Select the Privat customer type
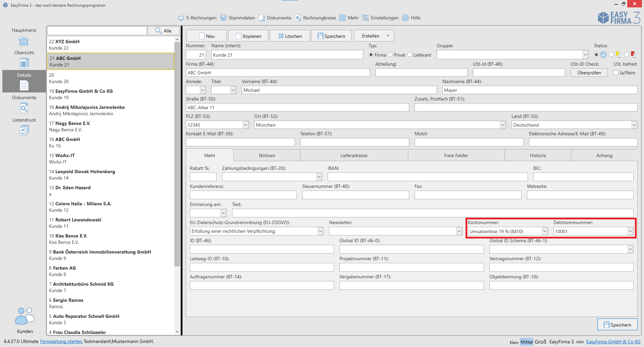644x347 pixels. [390, 55]
